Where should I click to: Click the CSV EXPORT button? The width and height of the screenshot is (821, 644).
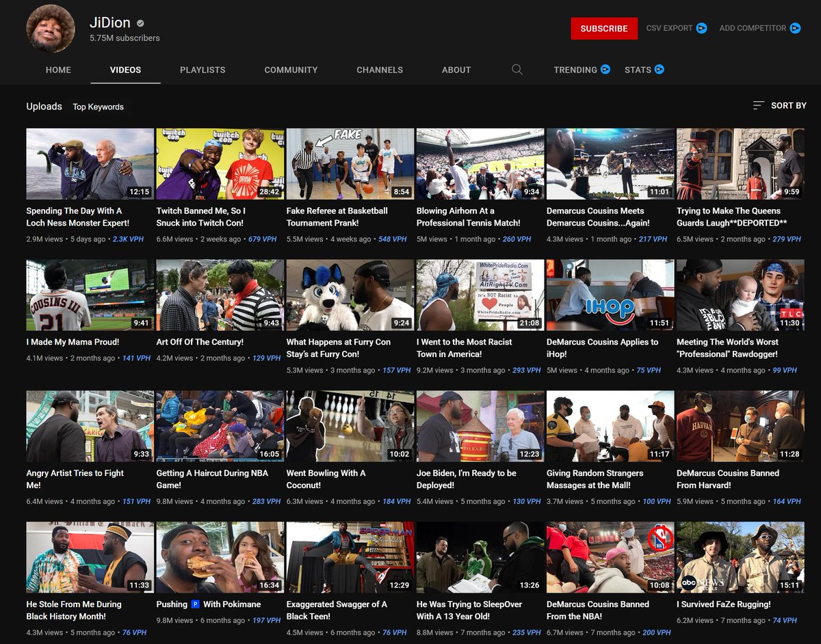[x=670, y=28]
